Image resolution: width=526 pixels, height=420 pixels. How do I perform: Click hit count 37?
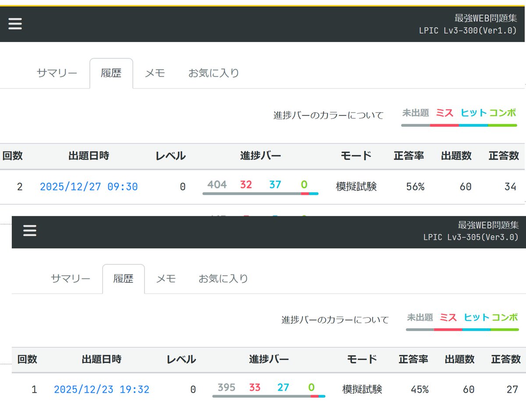click(x=275, y=185)
